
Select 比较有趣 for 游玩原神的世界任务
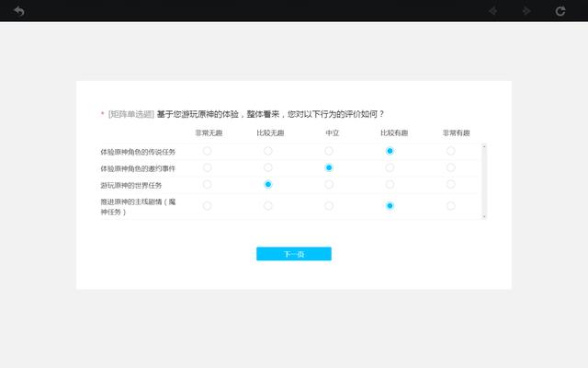pos(390,184)
